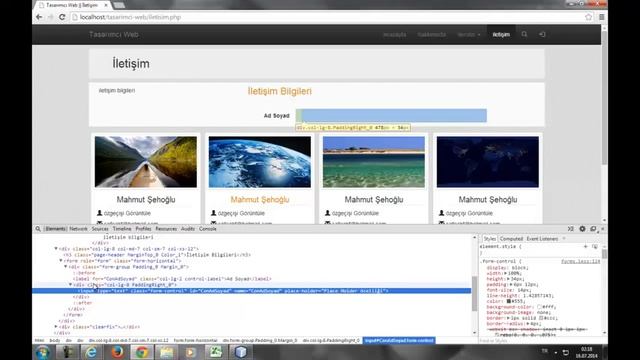
Task: Toggle element state icon beside the plus
Action: (x=595, y=247)
